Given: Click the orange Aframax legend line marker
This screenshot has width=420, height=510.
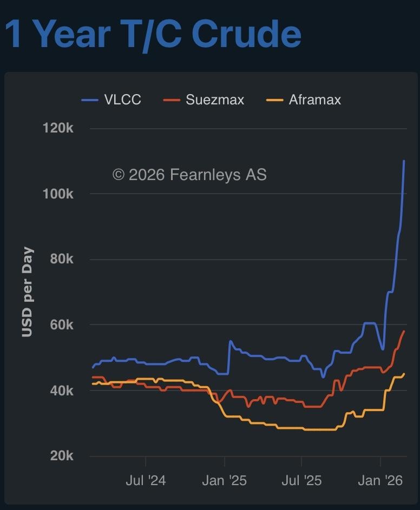Looking at the screenshot, I should click(275, 100).
